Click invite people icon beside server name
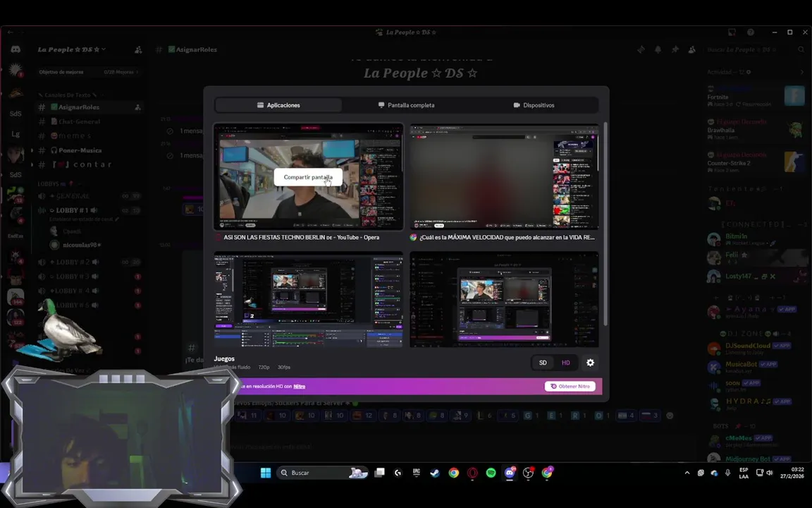The height and width of the screenshot is (508, 812). click(x=138, y=50)
